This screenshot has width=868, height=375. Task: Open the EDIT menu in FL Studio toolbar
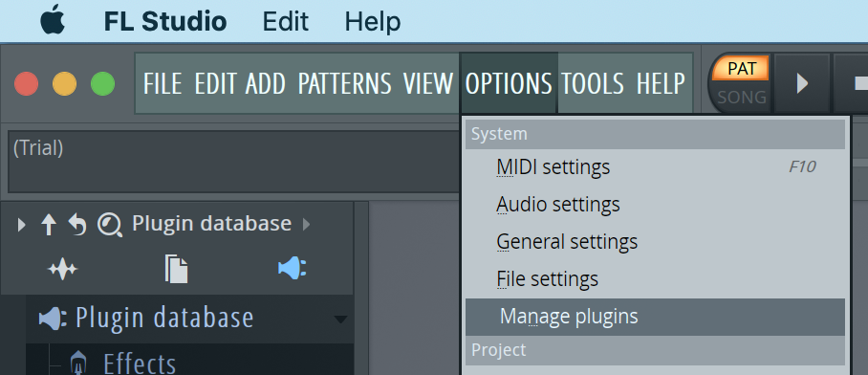pyautogui.click(x=216, y=83)
